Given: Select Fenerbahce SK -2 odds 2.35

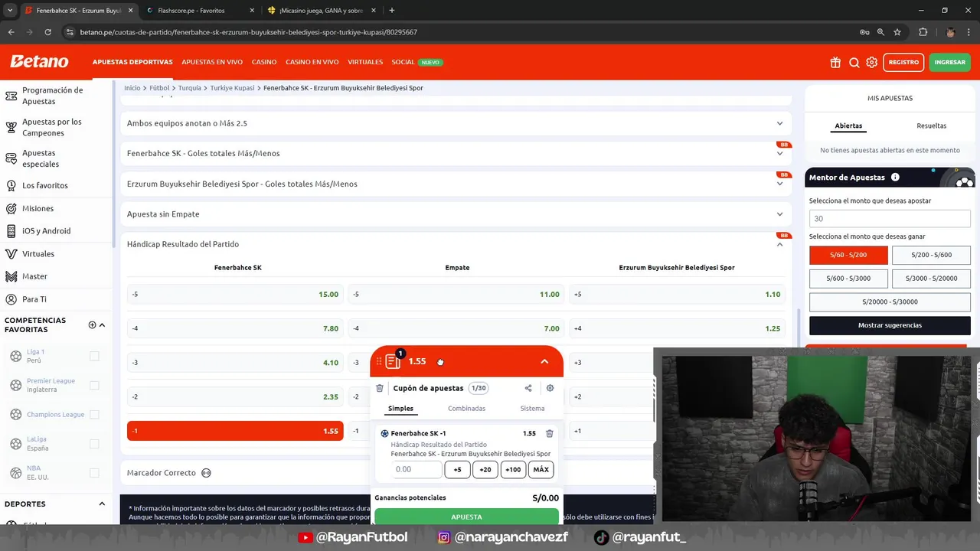Looking at the screenshot, I should [x=235, y=396].
